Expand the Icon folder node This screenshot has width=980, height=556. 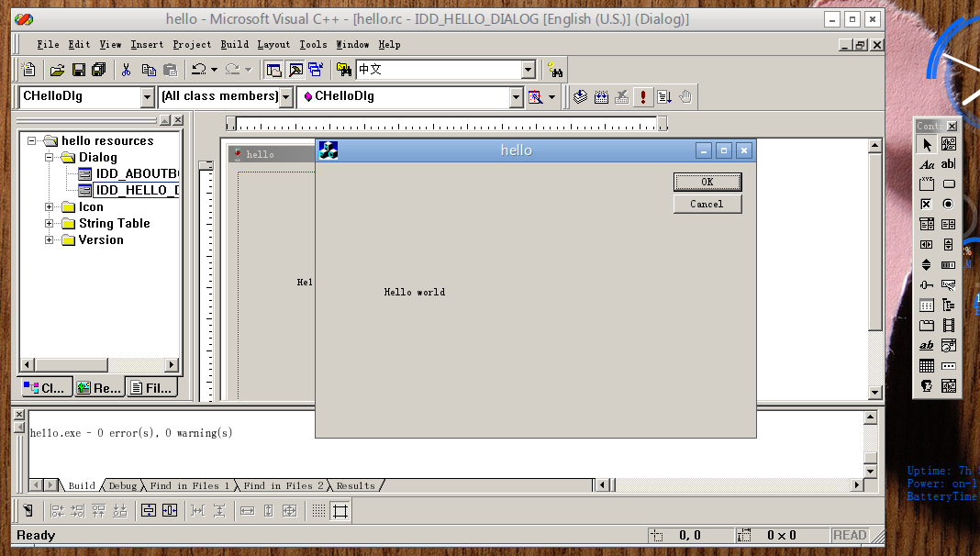click(49, 206)
